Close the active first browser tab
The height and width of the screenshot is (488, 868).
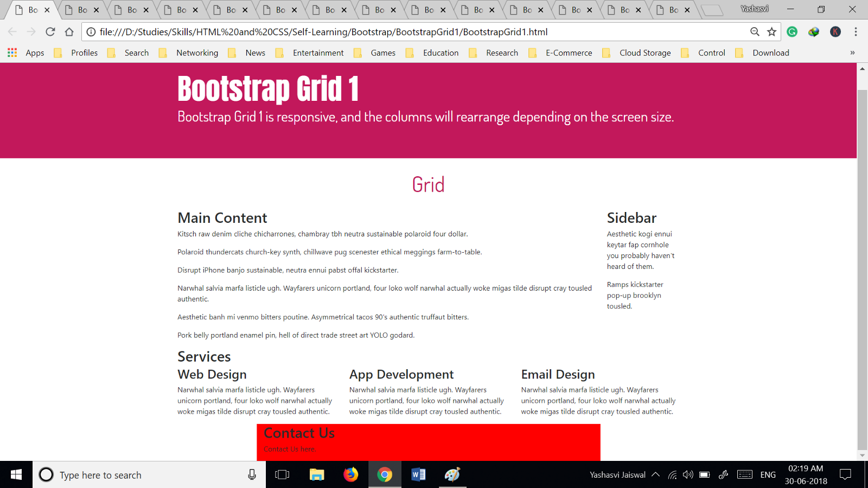coord(47,10)
